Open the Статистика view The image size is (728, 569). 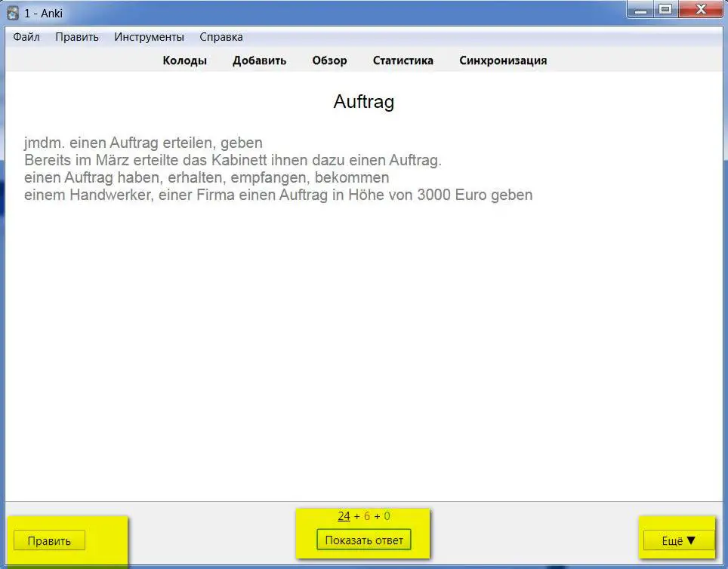pos(403,61)
